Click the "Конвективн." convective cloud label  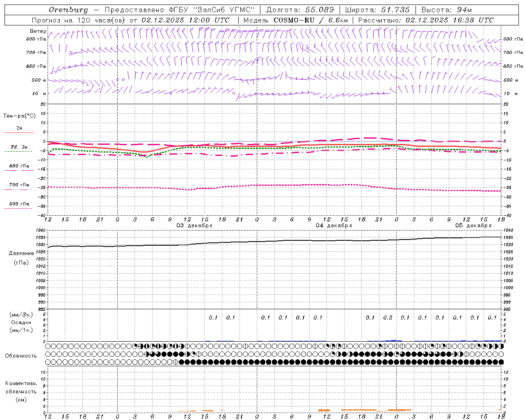(21, 383)
